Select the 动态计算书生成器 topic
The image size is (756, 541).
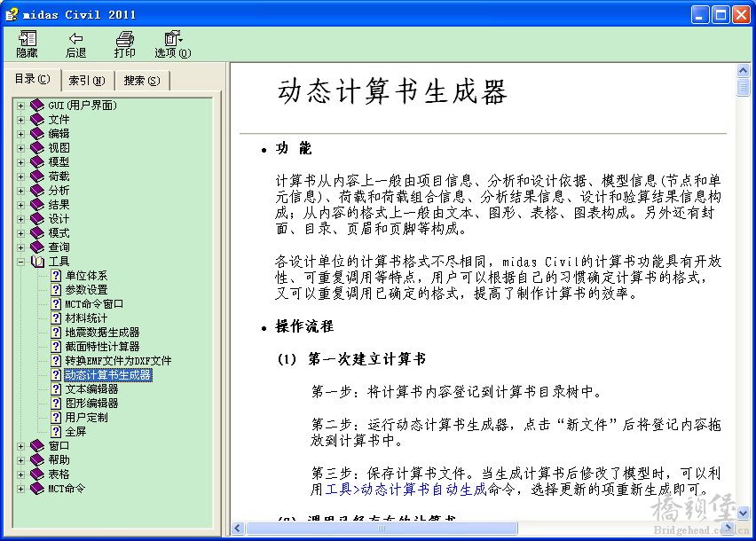tap(108, 375)
